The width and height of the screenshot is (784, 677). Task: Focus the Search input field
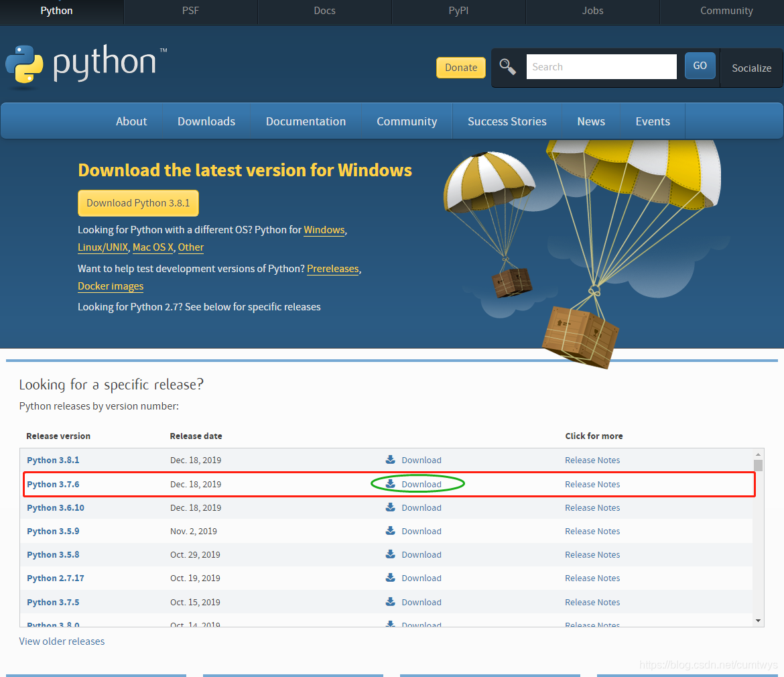(x=602, y=66)
